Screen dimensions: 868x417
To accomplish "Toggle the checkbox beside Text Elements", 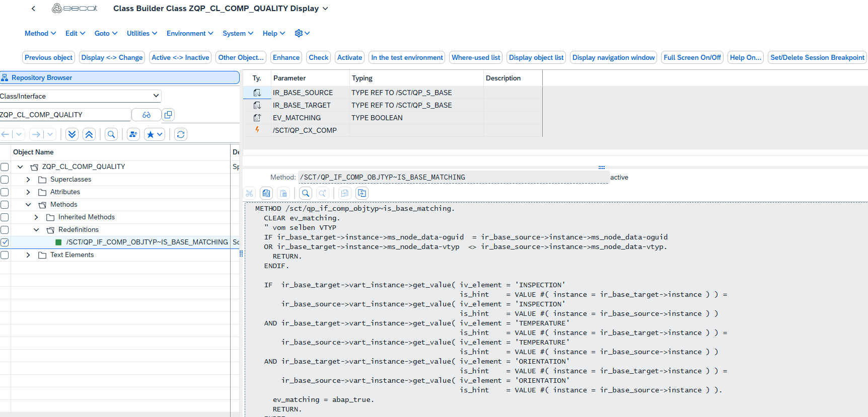I will point(5,255).
